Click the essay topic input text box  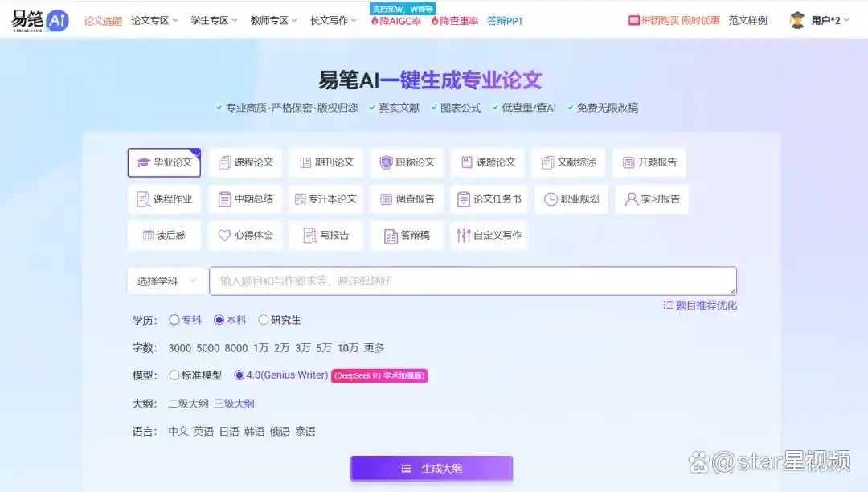473,281
